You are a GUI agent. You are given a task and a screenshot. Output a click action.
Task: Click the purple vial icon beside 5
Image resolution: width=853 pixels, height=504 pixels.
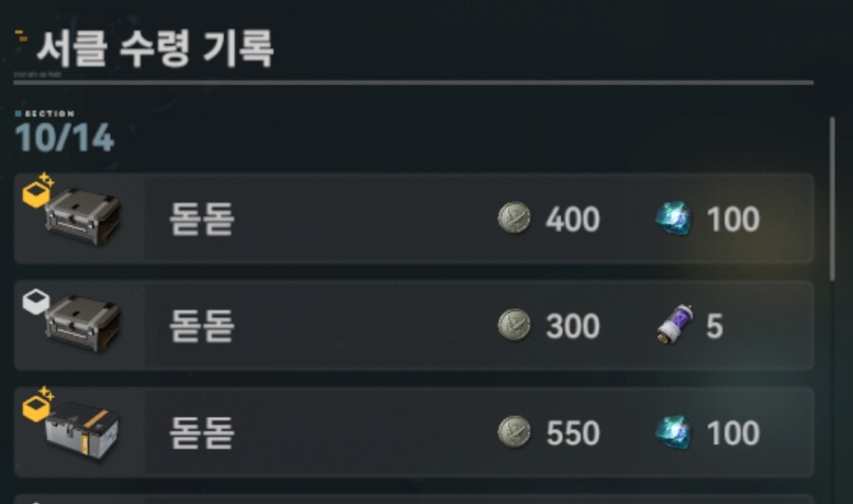(673, 326)
